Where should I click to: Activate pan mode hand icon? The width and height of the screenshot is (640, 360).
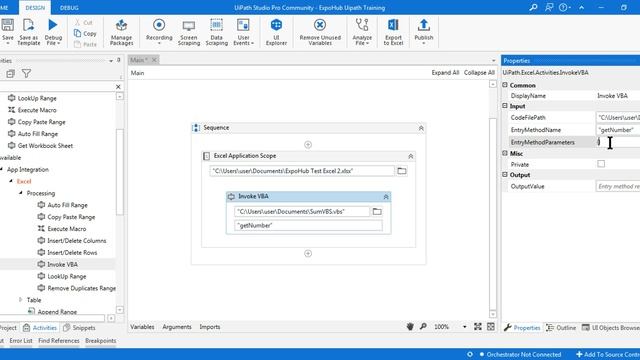click(410, 327)
